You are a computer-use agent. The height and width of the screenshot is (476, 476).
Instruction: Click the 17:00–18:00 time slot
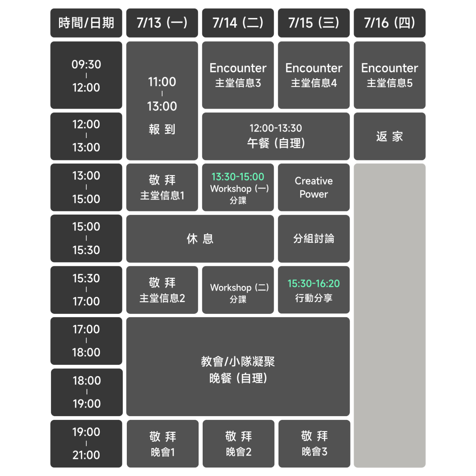[86, 341]
